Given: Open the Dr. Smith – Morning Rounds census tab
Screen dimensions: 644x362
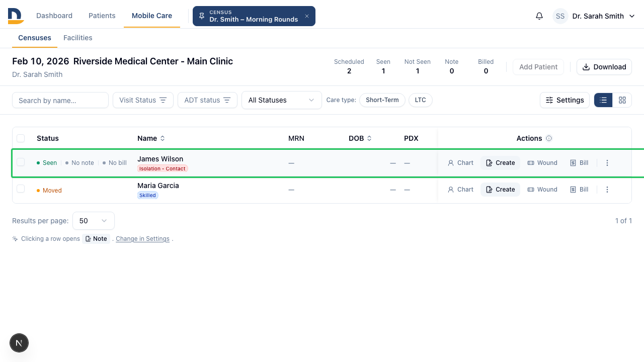Looking at the screenshot, I should [x=254, y=16].
